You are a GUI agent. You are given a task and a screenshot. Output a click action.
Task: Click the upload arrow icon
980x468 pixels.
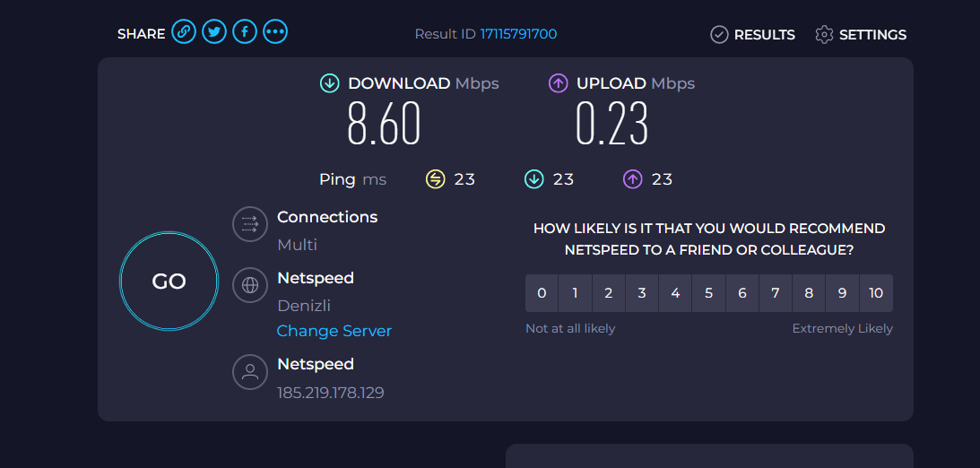[x=559, y=83]
